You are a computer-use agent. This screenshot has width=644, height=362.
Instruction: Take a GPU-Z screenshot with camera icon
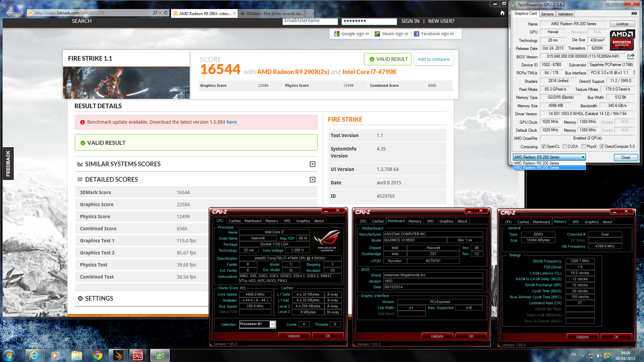tap(634, 13)
